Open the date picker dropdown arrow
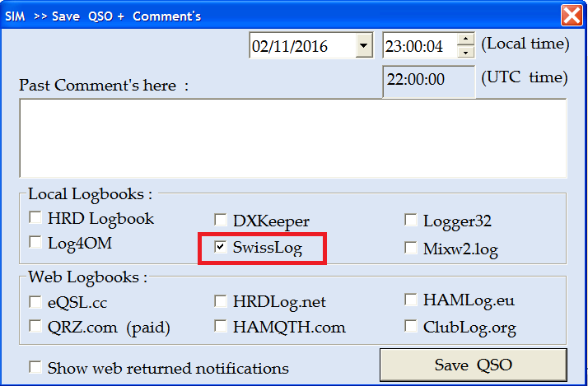Viewport: 588px width, 386px height. coord(363,46)
